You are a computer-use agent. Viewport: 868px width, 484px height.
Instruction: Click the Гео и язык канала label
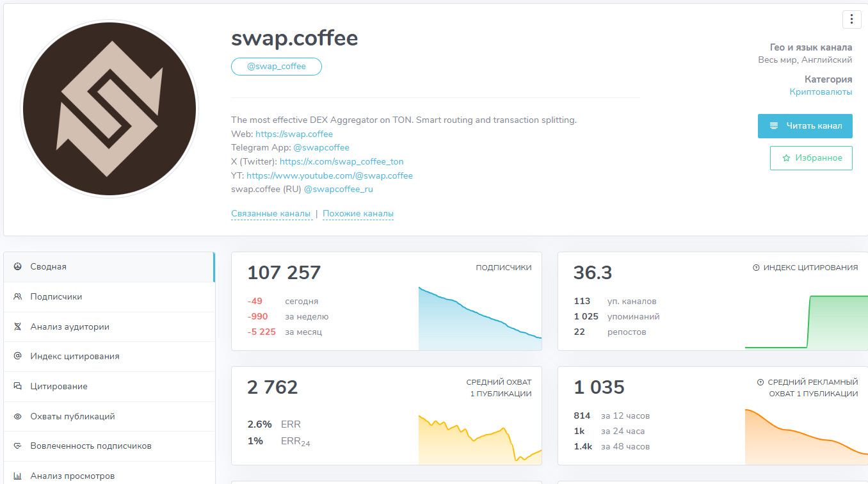(x=811, y=47)
